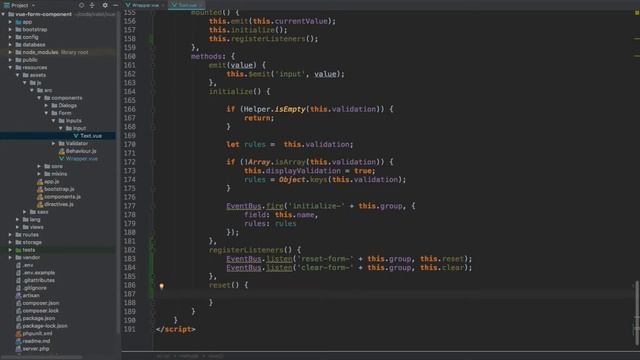Click the JS file icon of Behaviour.js

pyautogui.click(x=62, y=151)
